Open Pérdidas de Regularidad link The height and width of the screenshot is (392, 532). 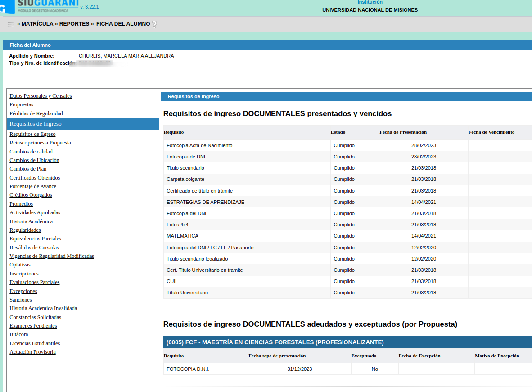pos(36,113)
